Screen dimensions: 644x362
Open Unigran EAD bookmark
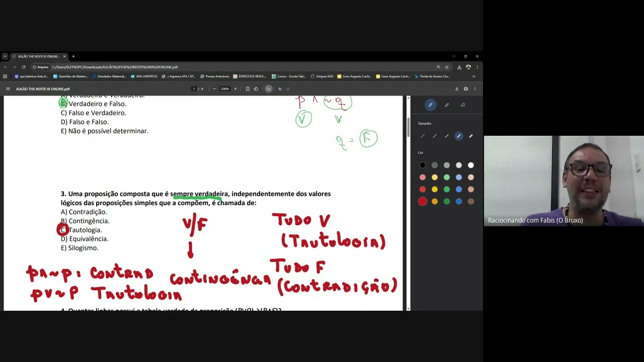pyautogui.click(x=322, y=76)
